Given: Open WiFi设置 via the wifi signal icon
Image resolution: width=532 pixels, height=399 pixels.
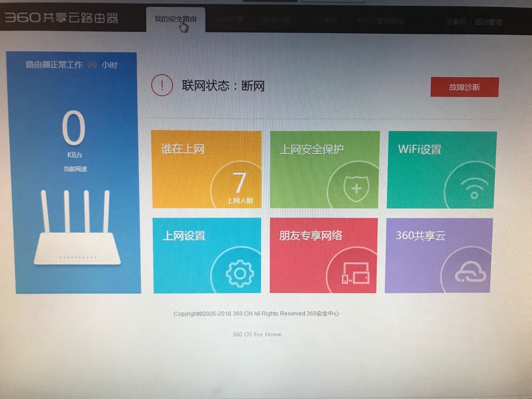Looking at the screenshot, I should pos(474,188).
